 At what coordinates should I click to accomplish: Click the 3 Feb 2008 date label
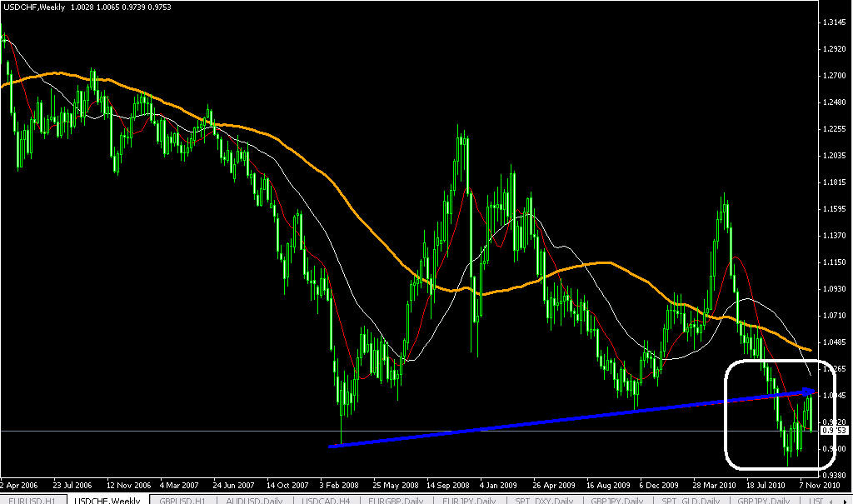click(x=339, y=485)
